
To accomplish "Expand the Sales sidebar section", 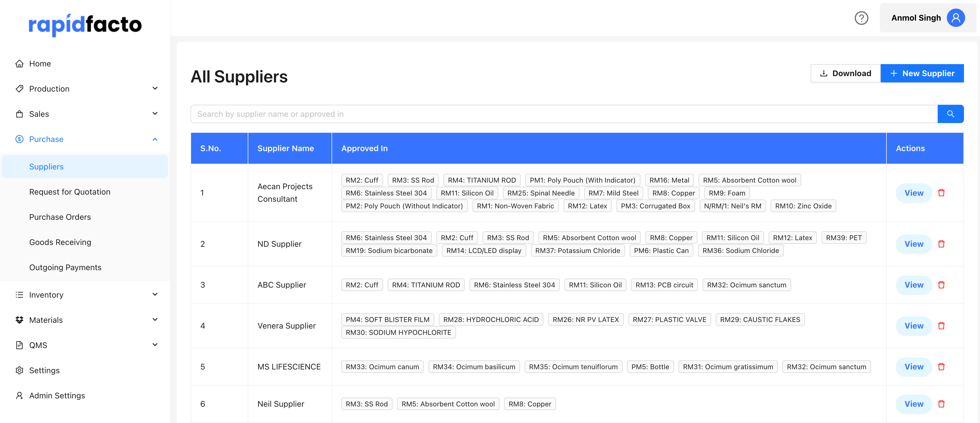I will pos(155,114).
